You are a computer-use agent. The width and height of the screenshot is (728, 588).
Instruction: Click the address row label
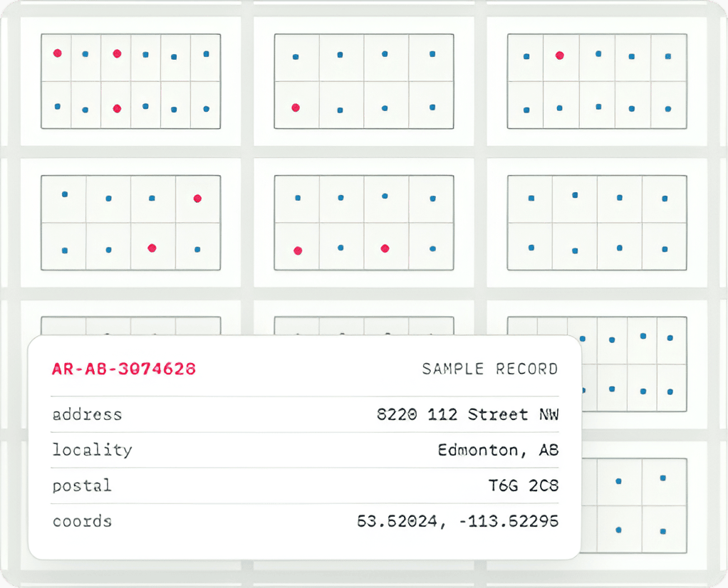(x=88, y=414)
